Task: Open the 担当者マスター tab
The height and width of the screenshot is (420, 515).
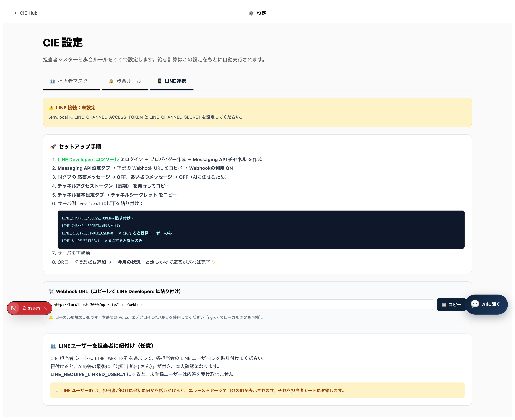Action: pos(71,81)
